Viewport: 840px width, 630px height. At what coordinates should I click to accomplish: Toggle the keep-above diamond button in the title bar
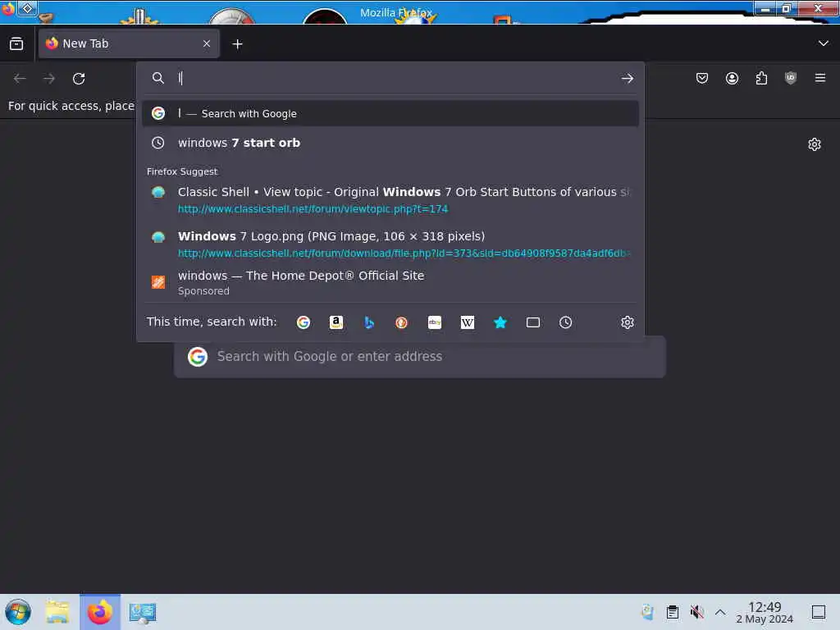click(x=27, y=8)
